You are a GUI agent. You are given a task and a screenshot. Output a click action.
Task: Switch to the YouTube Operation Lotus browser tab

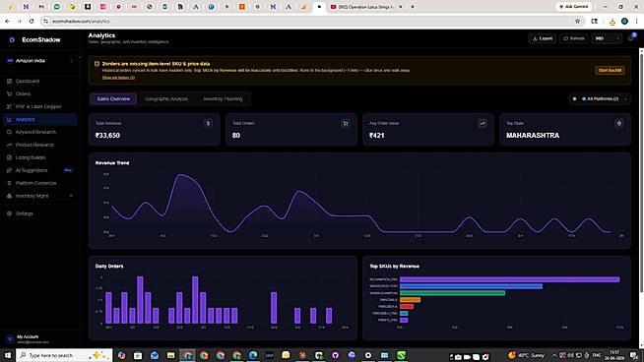pos(365,7)
